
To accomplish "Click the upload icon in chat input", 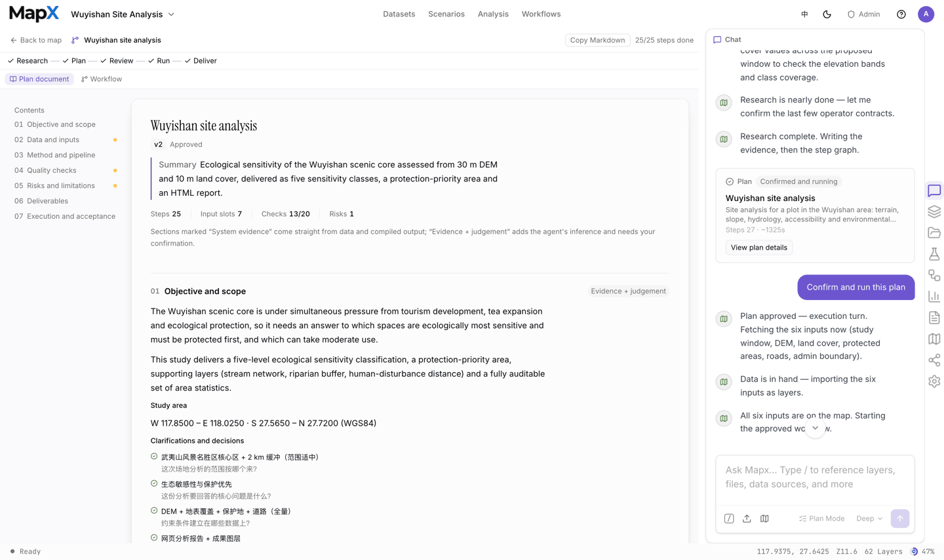I will [747, 519].
